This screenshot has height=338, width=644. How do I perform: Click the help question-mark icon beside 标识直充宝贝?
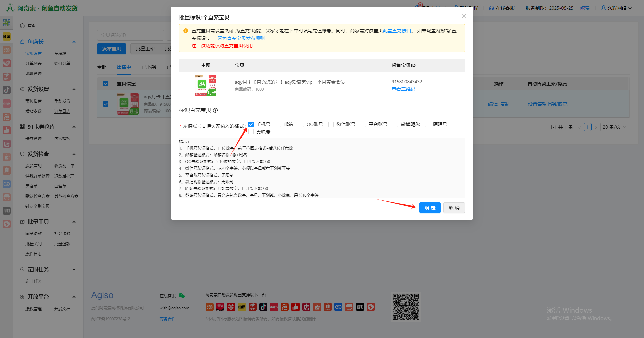pyautogui.click(x=215, y=110)
